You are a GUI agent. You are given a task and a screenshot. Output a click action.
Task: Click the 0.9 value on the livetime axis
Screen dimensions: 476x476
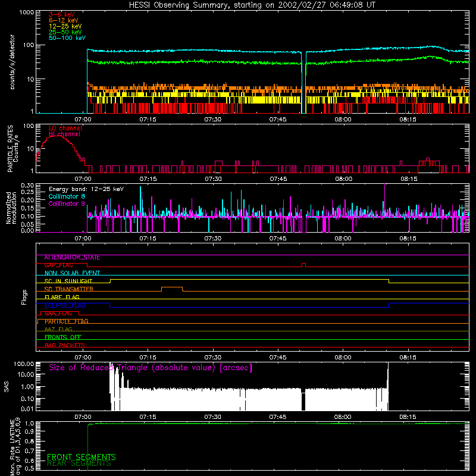click(x=30, y=431)
